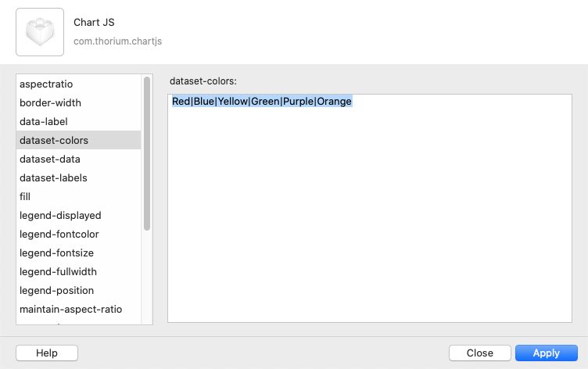The height and width of the screenshot is (369, 588).
Task: Click the property list scrollbar thumb
Action: click(147, 153)
